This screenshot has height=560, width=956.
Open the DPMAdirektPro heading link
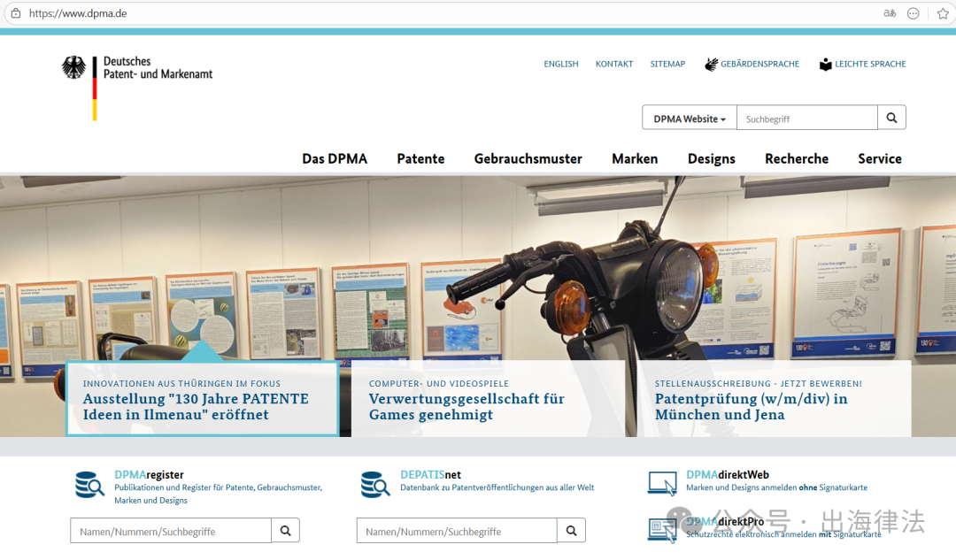[725, 522]
